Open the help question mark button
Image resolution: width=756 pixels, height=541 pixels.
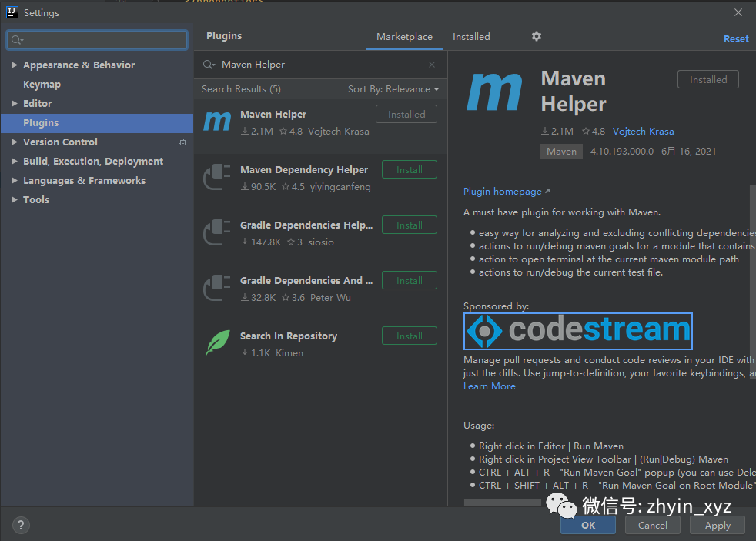pyautogui.click(x=21, y=525)
